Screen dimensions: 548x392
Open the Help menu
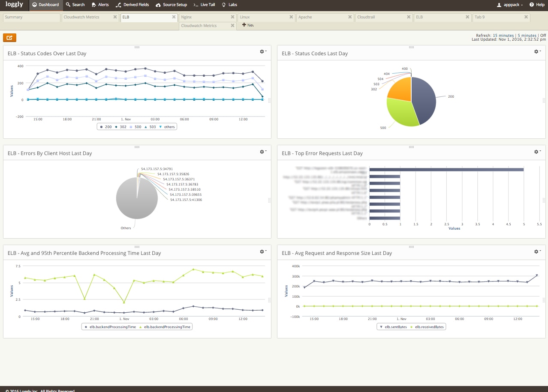(x=537, y=5)
